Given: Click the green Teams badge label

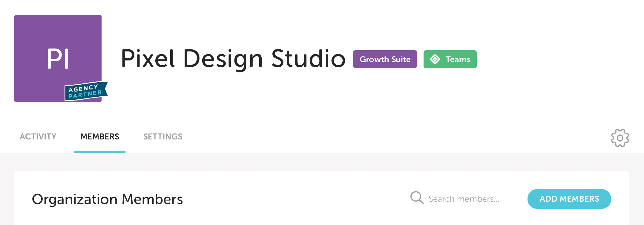Looking at the screenshot, I should click(x=458, y=59).
